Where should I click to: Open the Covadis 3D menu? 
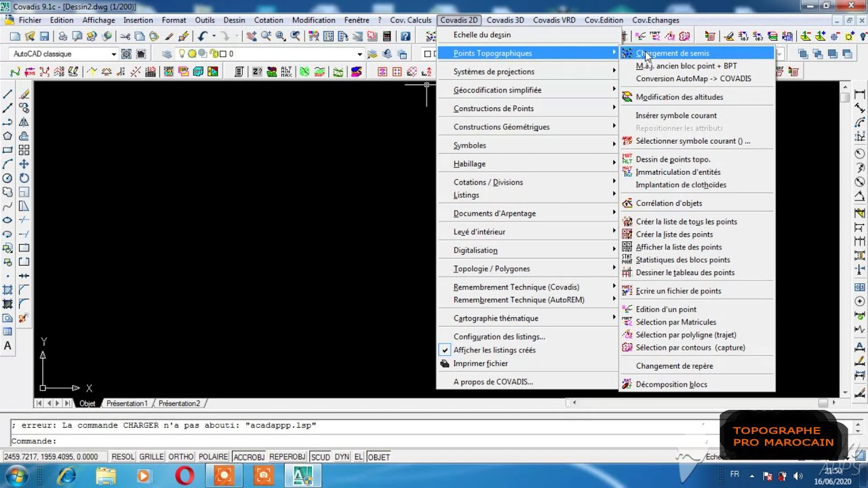[505, 20]
